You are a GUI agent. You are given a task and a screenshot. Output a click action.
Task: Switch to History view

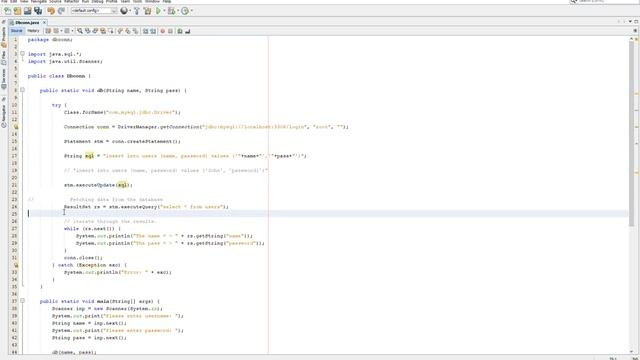(33, 31)
